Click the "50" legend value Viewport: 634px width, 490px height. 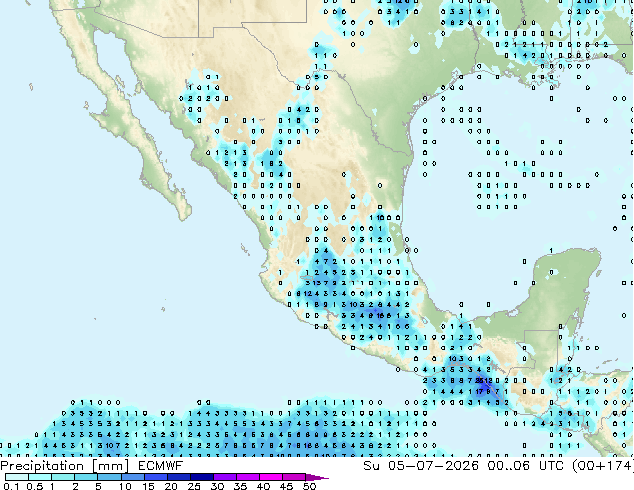309,486
